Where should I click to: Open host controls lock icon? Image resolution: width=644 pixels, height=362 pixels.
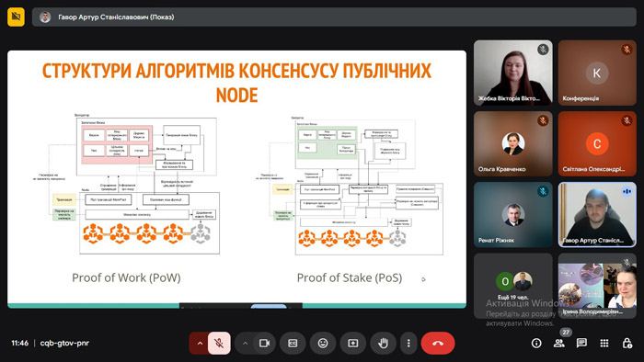click(x=627, y=343)
